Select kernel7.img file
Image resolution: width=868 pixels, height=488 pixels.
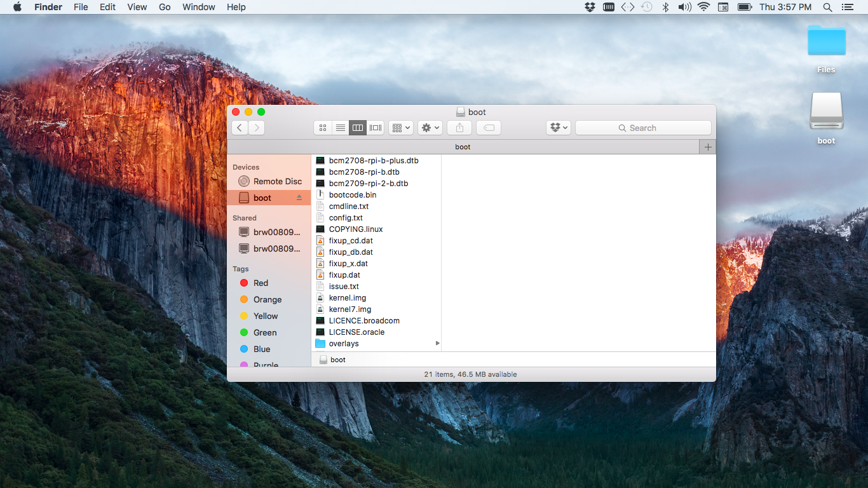(x=377, y=309)
